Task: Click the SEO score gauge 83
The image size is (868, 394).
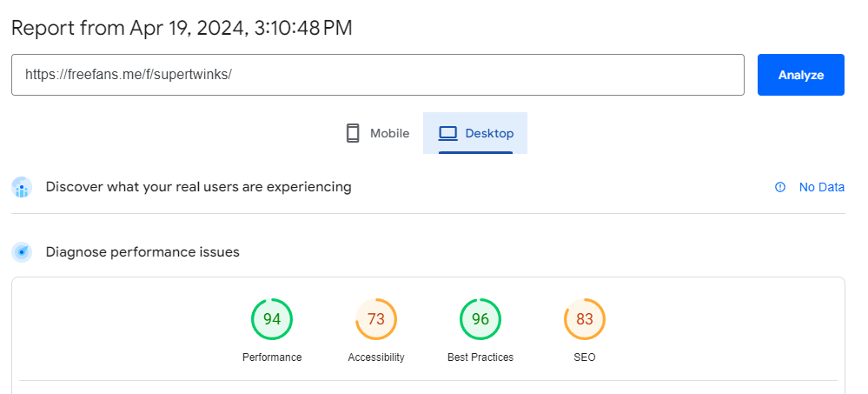Action: 585,319
